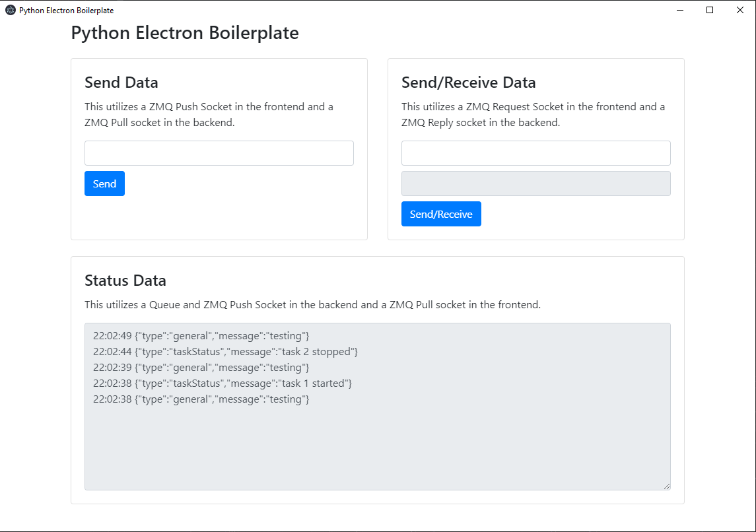Click the Electron app icon in title bar

[11, 10]
